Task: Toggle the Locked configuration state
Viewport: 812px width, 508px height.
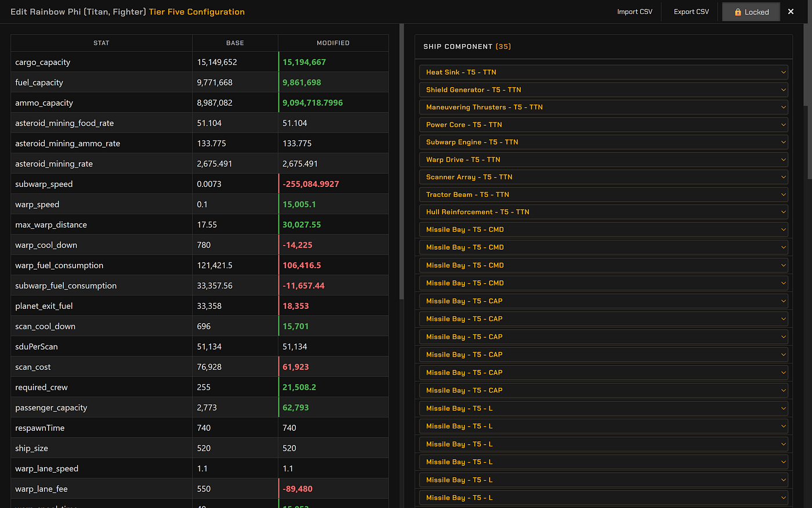Action: pyautogui.click(x=751, y=11)
